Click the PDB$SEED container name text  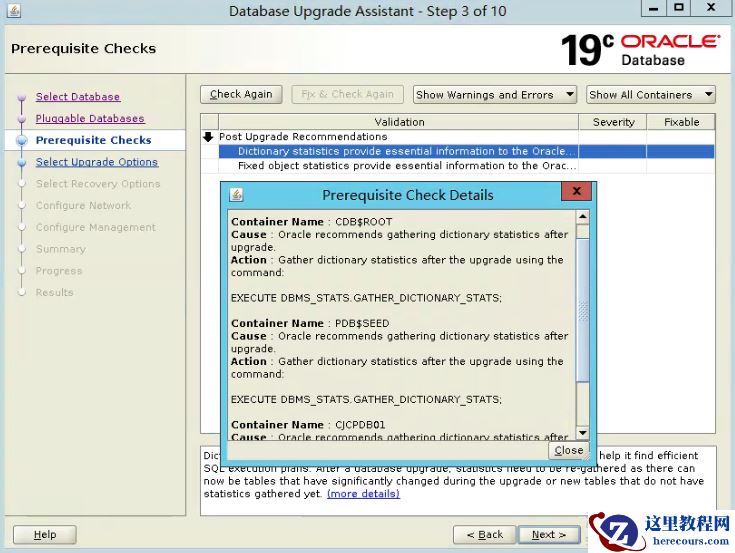362,323
